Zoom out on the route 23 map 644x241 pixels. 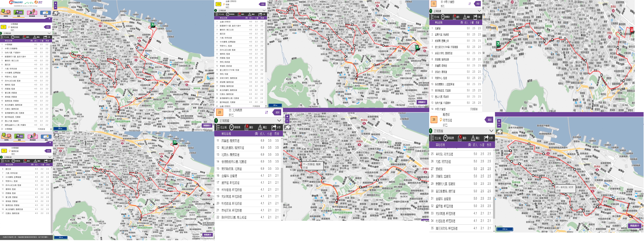coord(287,121)
